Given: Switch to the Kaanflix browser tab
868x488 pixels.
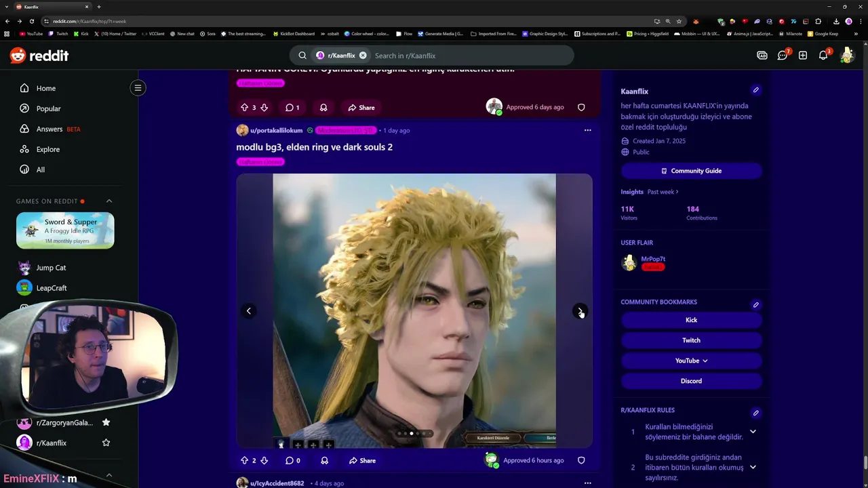Looking at the screenshot, I should tap(49, 7).
